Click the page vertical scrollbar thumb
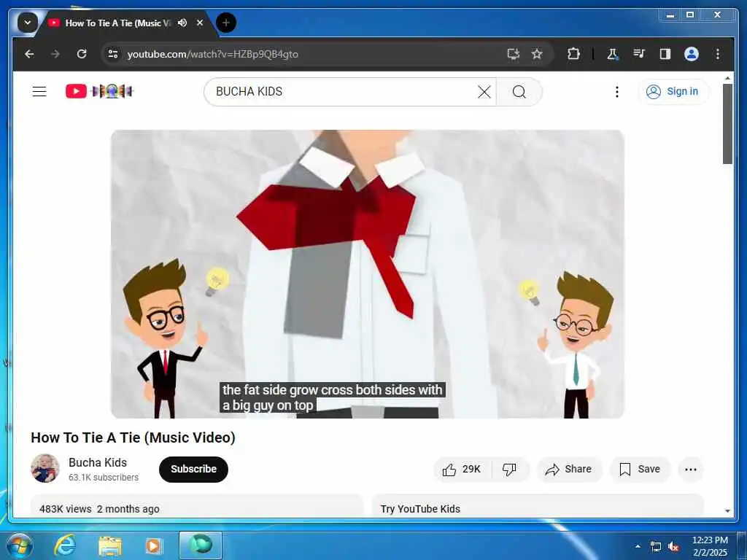747x560 pixels. (x=727, y=124)
